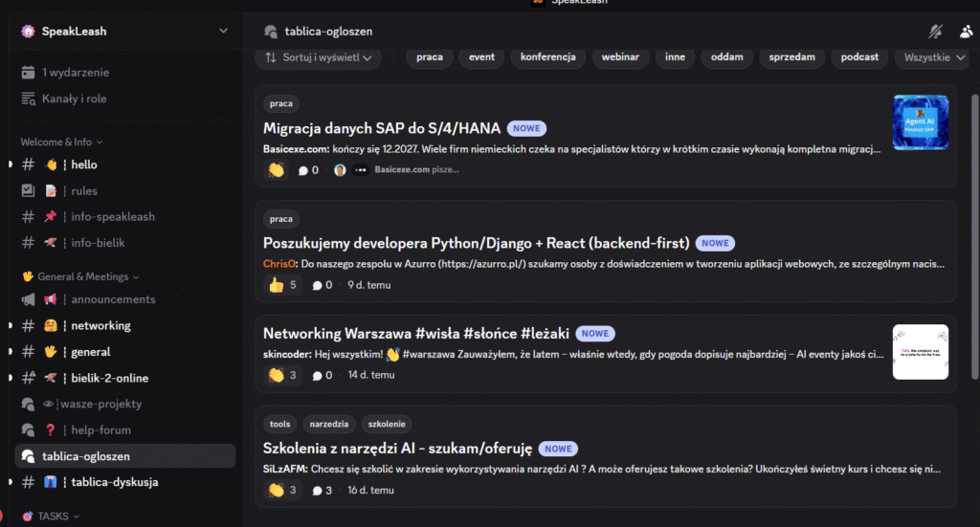Filter posts by konferencja tag

pyautogui.click(x=548, y=56)
